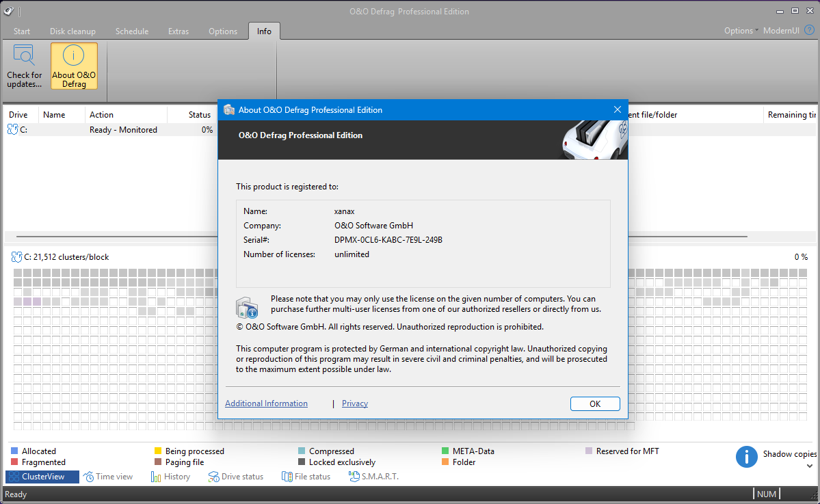Viewport: 820px width, 504px height.
Task: Expand the legend chevron under Shadow copies
Action: 810,466
